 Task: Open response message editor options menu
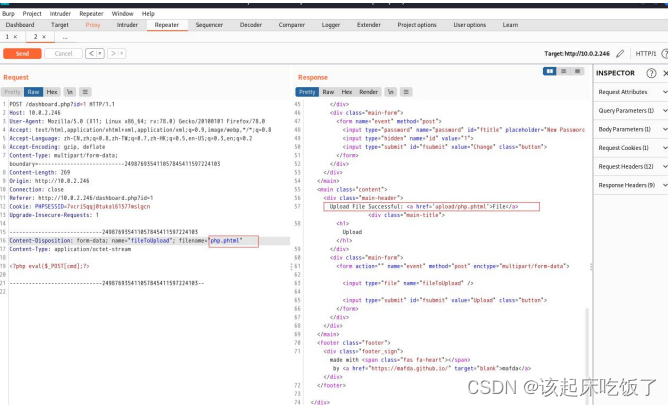pos(406,92)
